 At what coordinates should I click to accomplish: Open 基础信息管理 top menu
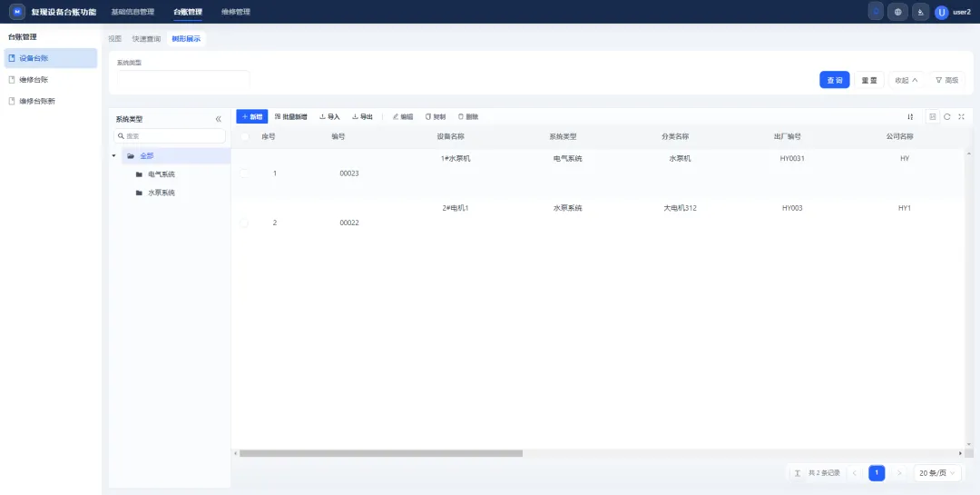click(132, 12)
